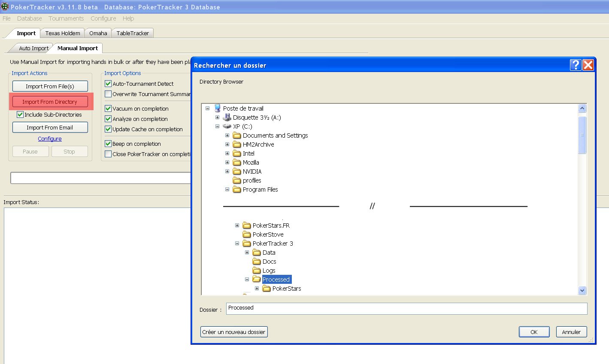Expand the Mozilla tree node
The width and height of the screenshot is (609, 364).
(x=227, y=162)
